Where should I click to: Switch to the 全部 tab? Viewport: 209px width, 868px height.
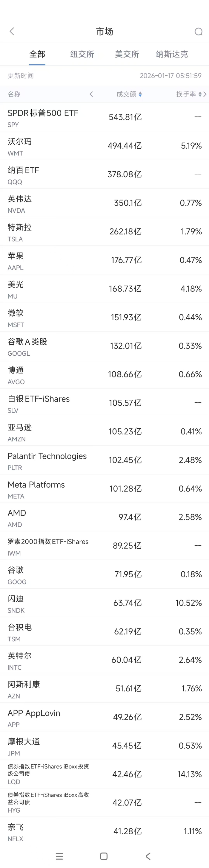point(37,54)
